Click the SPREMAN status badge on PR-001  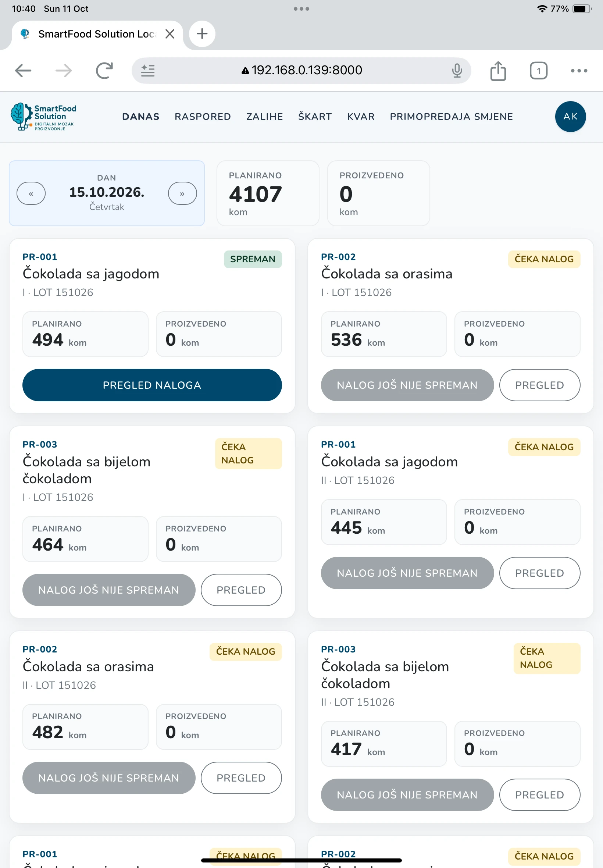[x=252, y=259]
